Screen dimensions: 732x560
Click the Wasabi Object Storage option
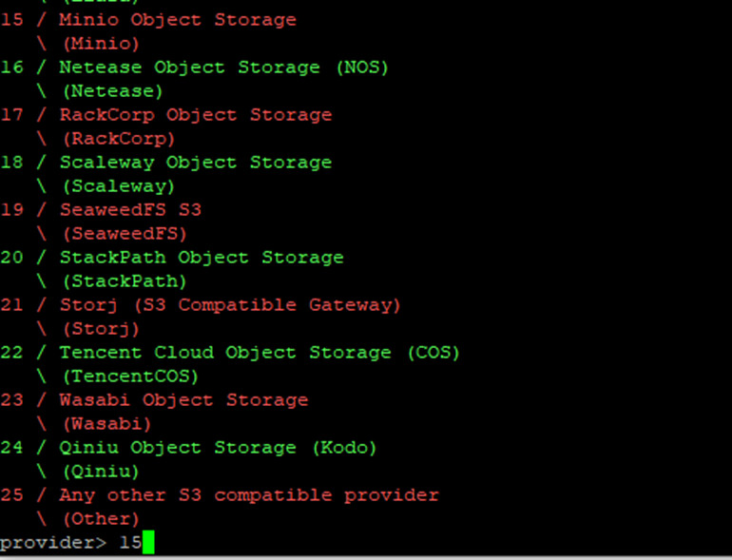tap(183, 400)
